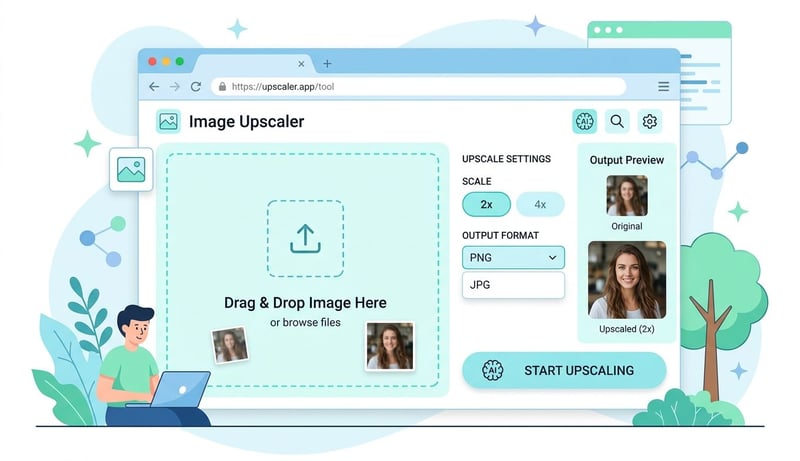Open a new tab with plus icon

click(x=327, y=64)
